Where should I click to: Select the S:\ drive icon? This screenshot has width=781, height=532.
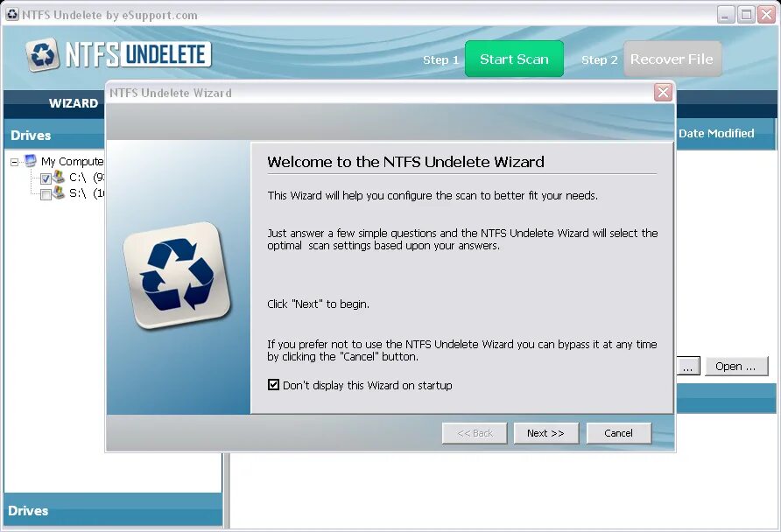pos(59,192)
